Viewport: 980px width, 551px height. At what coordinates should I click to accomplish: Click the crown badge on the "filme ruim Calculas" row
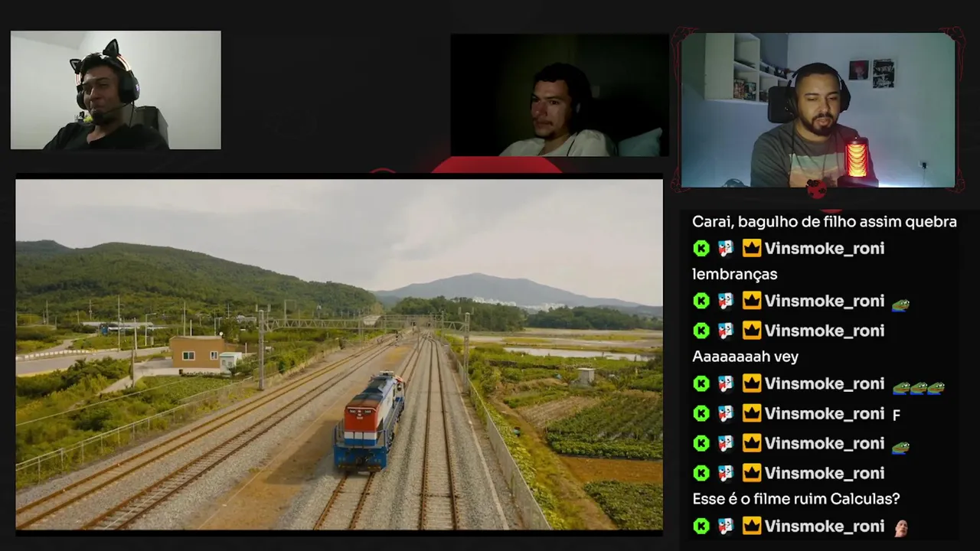pos(751,473)
